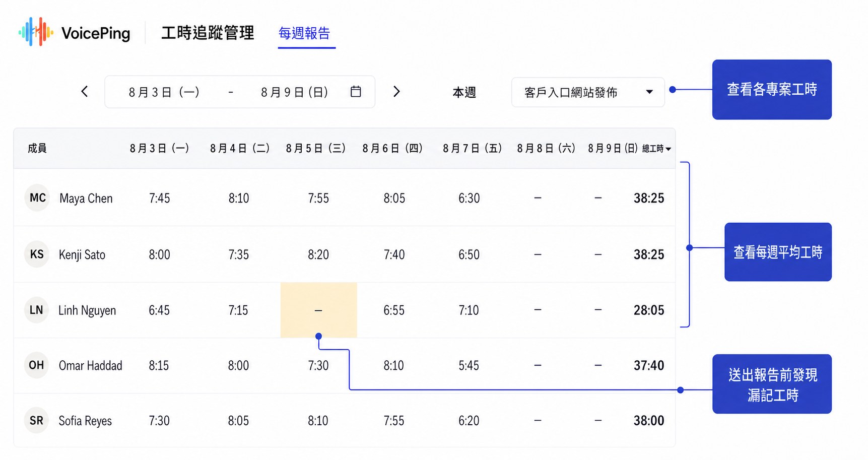868x460 pixels.
Task: Click the date range input field
Action: pyautogui.click(x=240, y=92)
